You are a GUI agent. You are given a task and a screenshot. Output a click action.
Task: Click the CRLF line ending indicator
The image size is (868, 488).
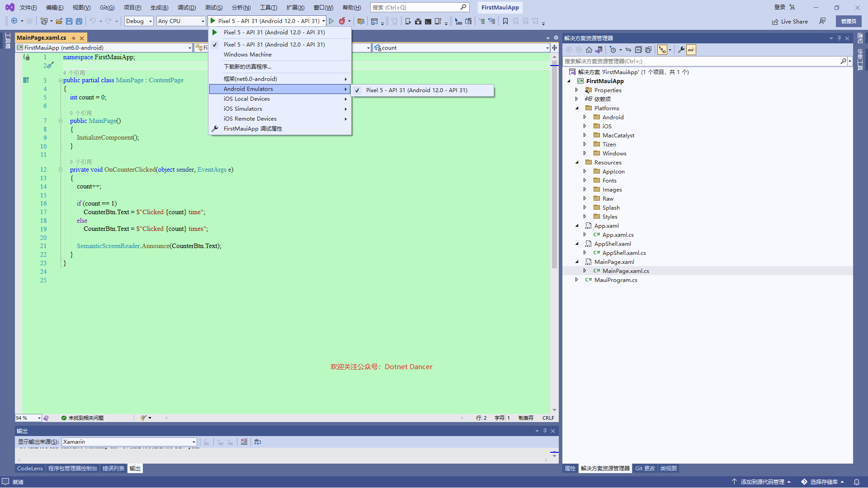tap(548, 418)
